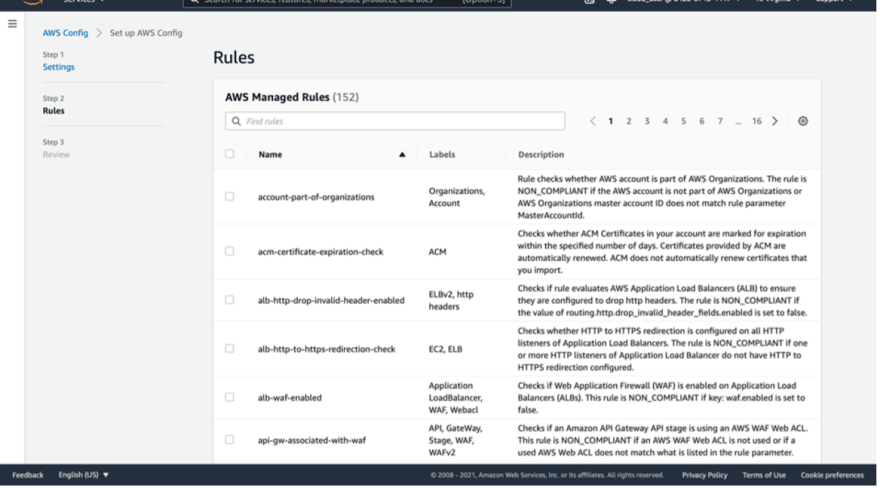
Task: Click the magnifier icon in Find rules
Action: coord(236,121)
